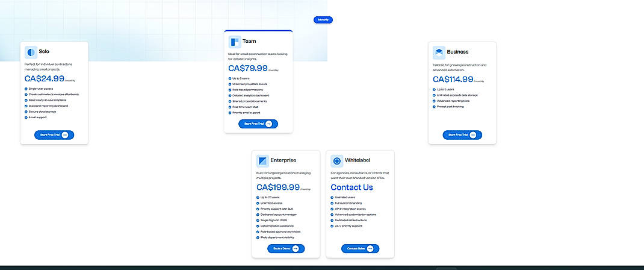
Task: Click 'Multi-department visibility' feature text
Action: pos(277,237)
